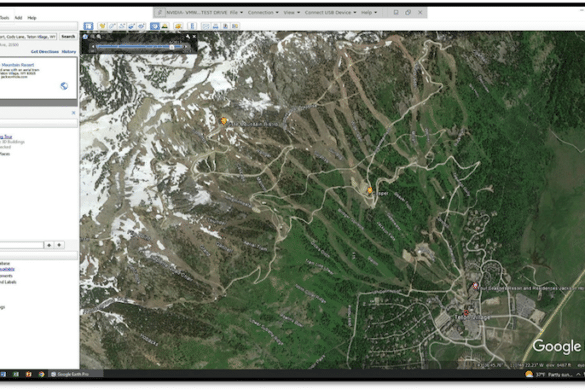Close the search results with blue X
The width and height of the screenshot is (585, 390).
tap(73, 113)
